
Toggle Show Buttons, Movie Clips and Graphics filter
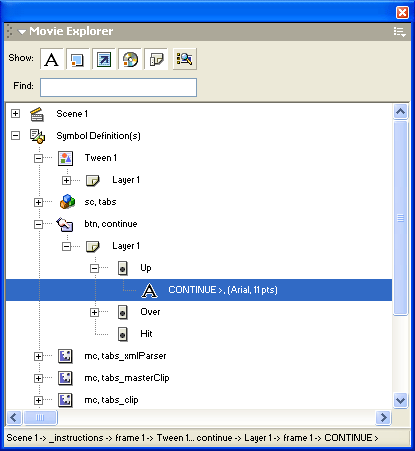tap(78, 59)
